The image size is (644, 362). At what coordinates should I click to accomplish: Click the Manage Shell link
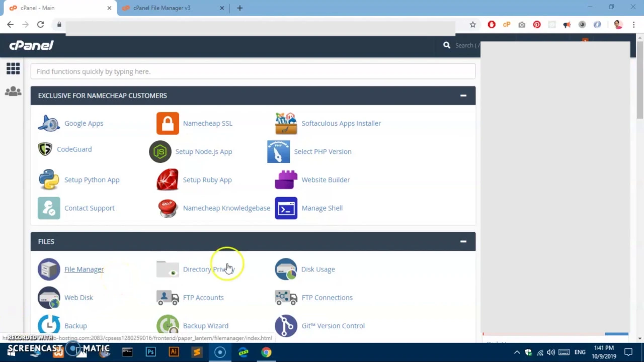coord(322,208)
